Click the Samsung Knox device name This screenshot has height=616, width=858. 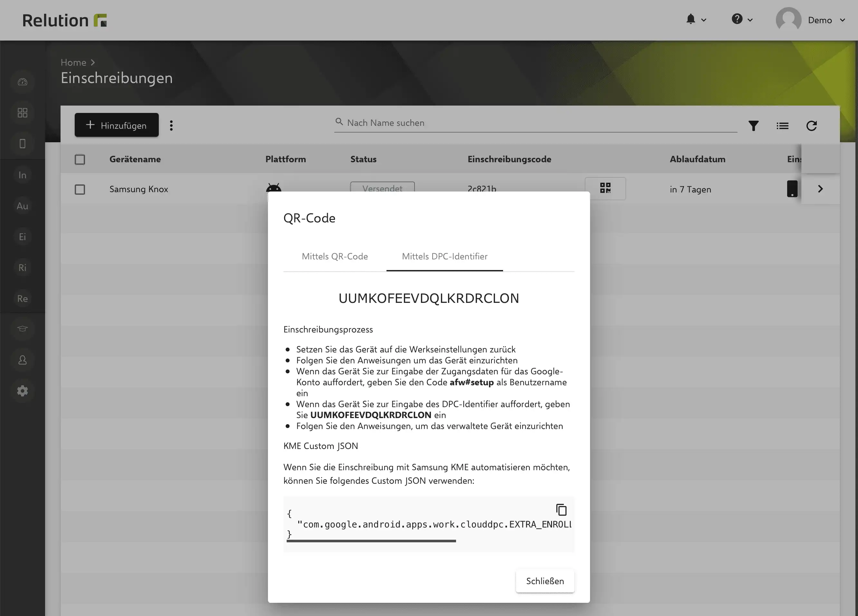point(138,189)
